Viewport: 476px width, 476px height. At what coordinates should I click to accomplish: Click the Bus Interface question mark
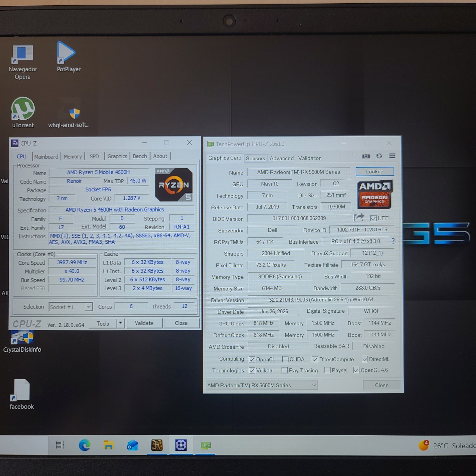tap(393, 241)
